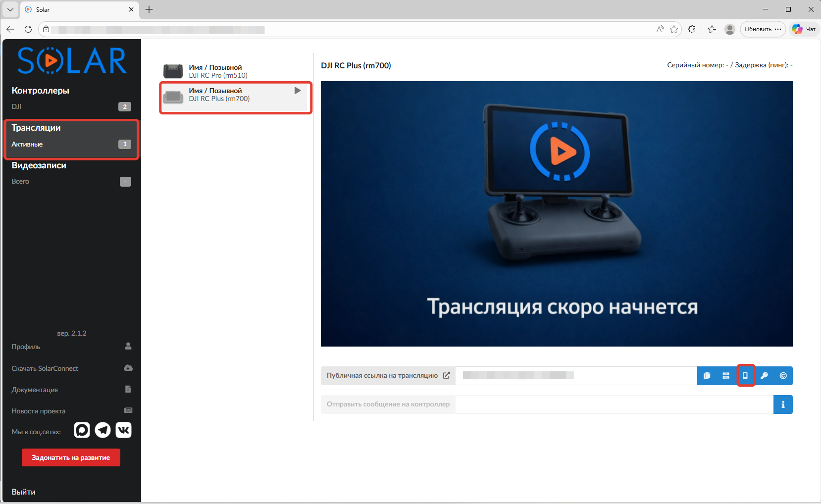Show the QR code for the stream link

point(726,376)
